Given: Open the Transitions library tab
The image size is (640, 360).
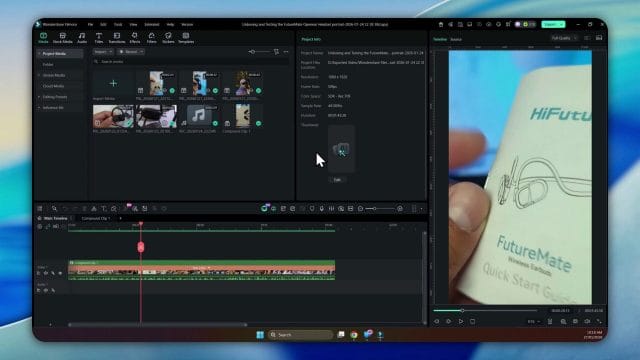Looking at the screenshot, I should tap(117, 38).
